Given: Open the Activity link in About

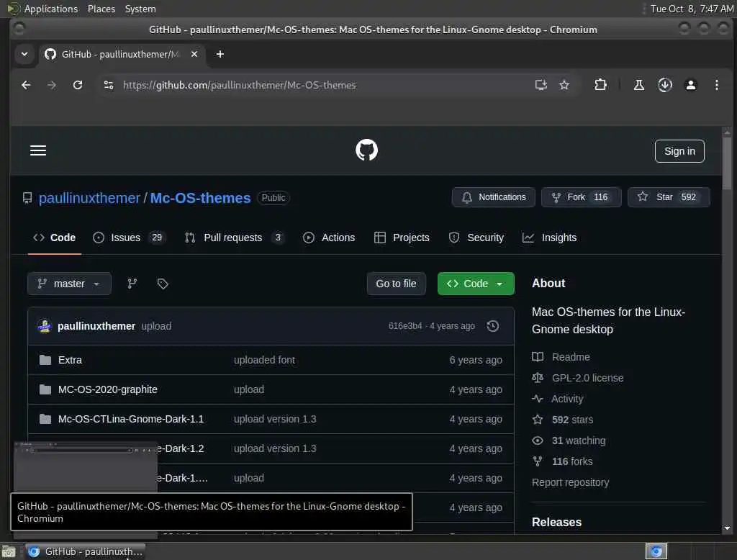Looking at the screenshot, I should [567, 399].
